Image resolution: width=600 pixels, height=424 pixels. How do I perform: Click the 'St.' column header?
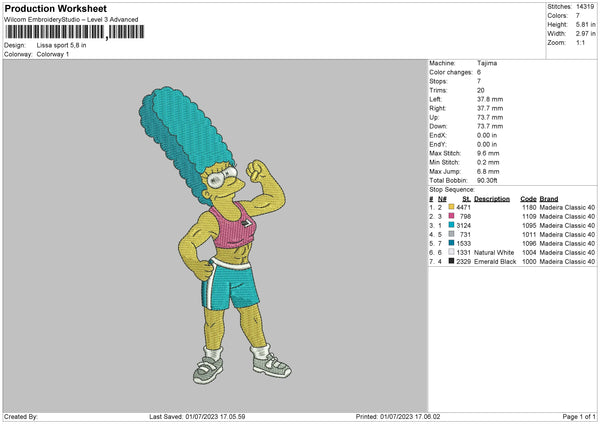click(x=466, y=199)
